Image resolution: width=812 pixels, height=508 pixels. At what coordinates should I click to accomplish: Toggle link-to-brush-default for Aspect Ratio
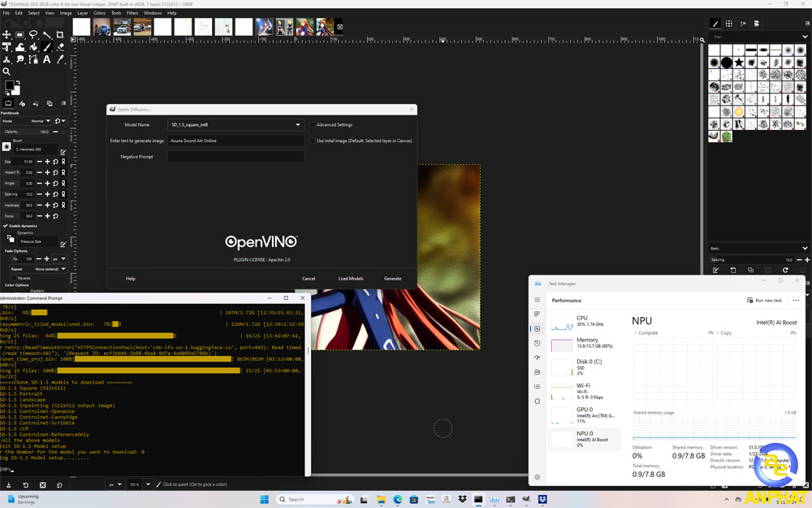point(63,172)
